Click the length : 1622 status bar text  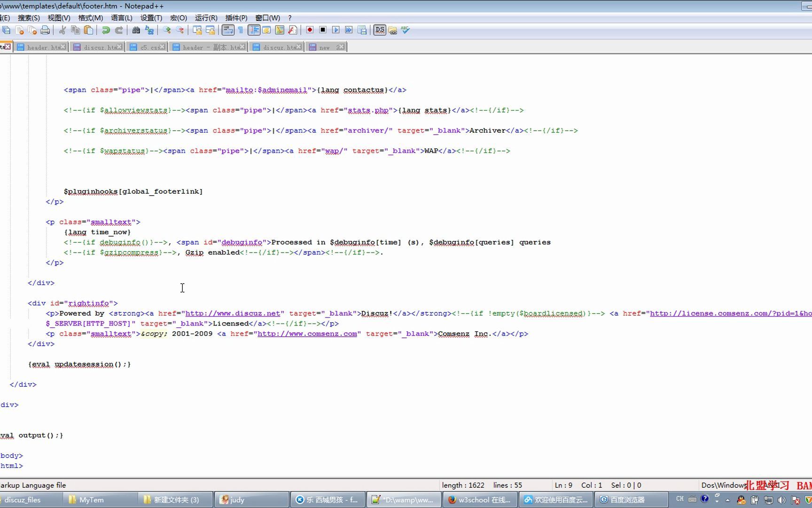click(x=463, y=485)
